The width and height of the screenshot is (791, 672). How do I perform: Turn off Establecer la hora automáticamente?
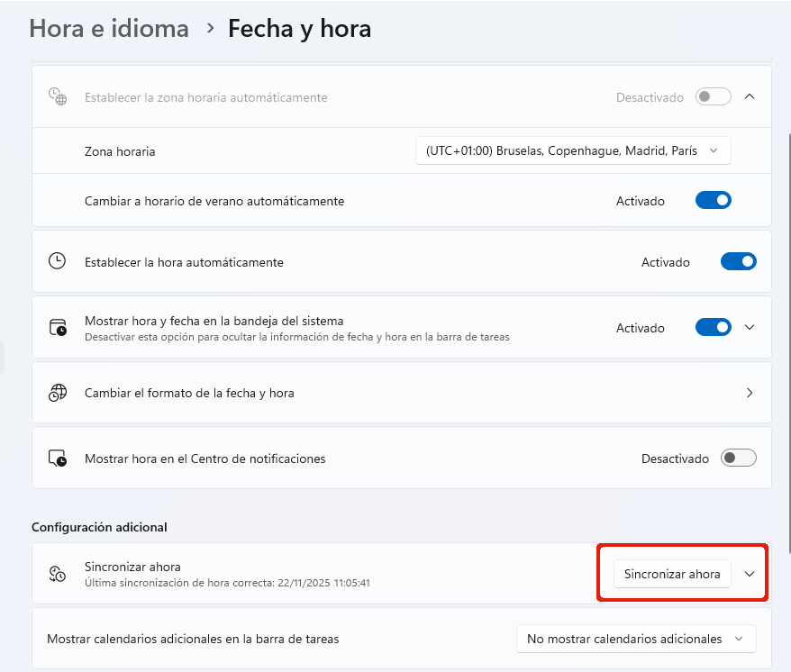pyautogui.click(x=738, y=262)
